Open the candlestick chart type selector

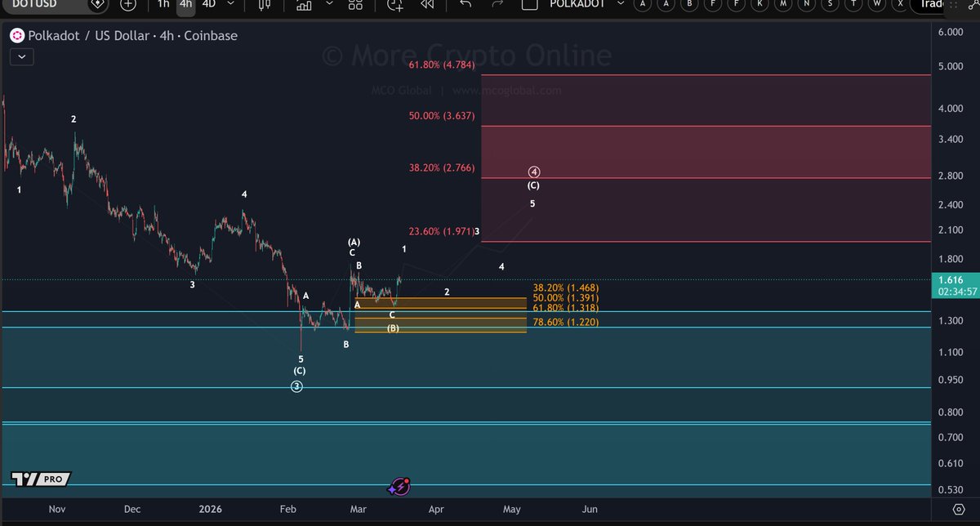point(264,4)
